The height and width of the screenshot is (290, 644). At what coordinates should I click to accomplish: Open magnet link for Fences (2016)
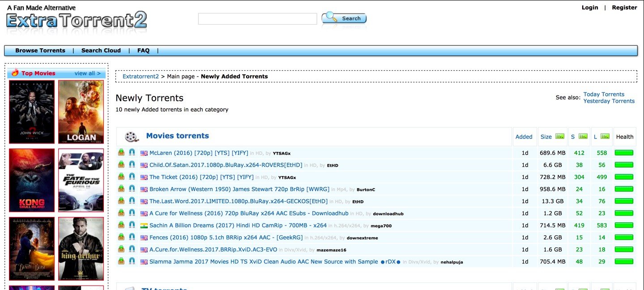coord(132,237)
